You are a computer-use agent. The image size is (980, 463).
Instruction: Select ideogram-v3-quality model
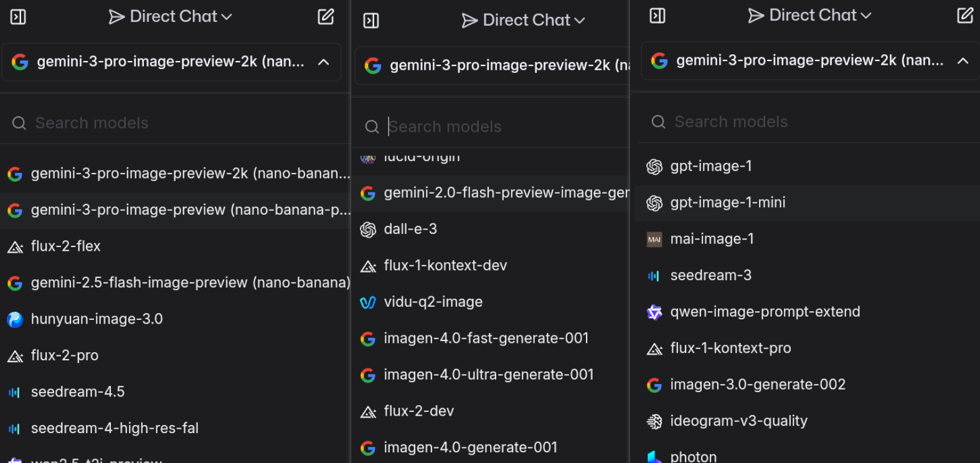[738, 421]
